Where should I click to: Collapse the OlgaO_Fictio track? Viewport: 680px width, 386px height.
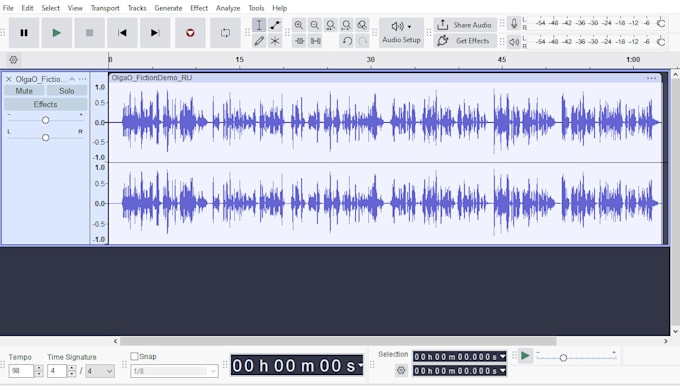72,79
